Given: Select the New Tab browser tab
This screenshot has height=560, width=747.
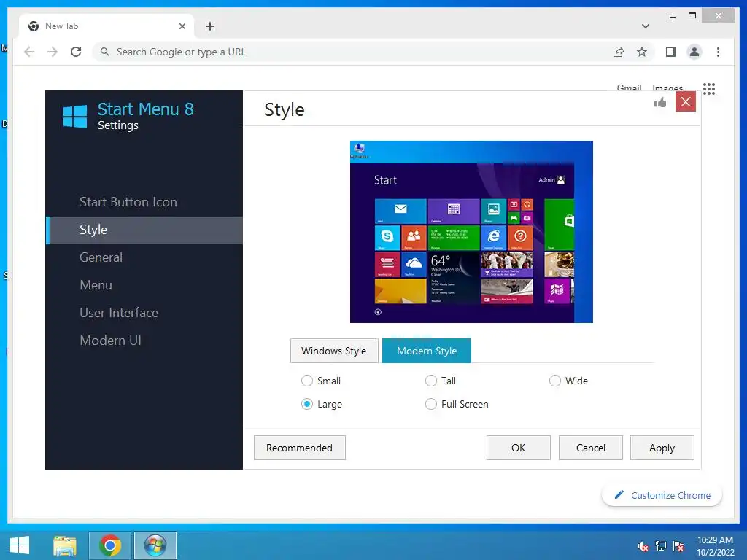Looking at the screenshot, I should click(x=107, y=26).
